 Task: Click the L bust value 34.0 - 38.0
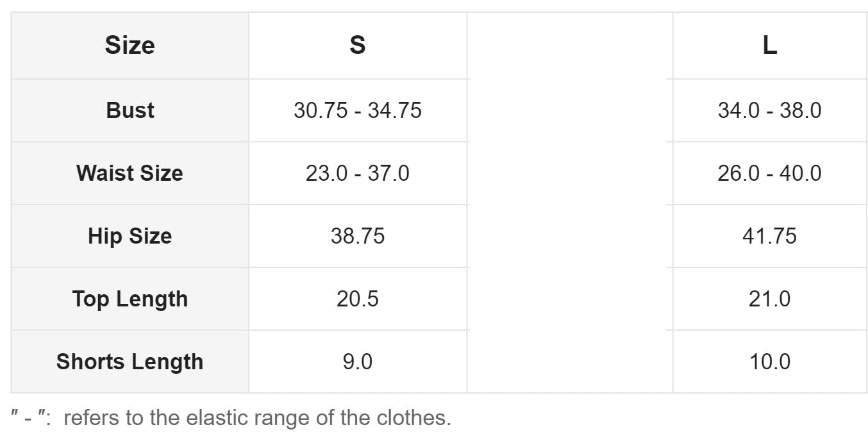[x=769, y=110]
